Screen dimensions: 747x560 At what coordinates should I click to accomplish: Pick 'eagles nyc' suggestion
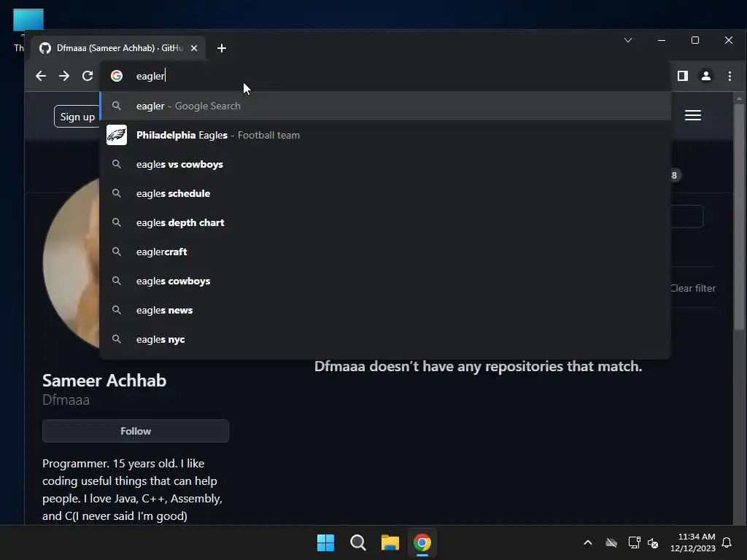click(385, 339)
